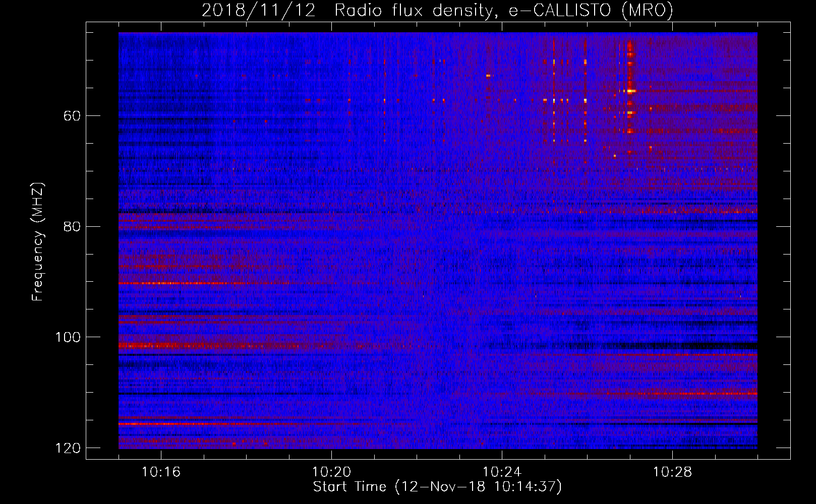Click the '80' frequency tick label
This screenshot has width=816, height=504.
(x=72, y=226)
